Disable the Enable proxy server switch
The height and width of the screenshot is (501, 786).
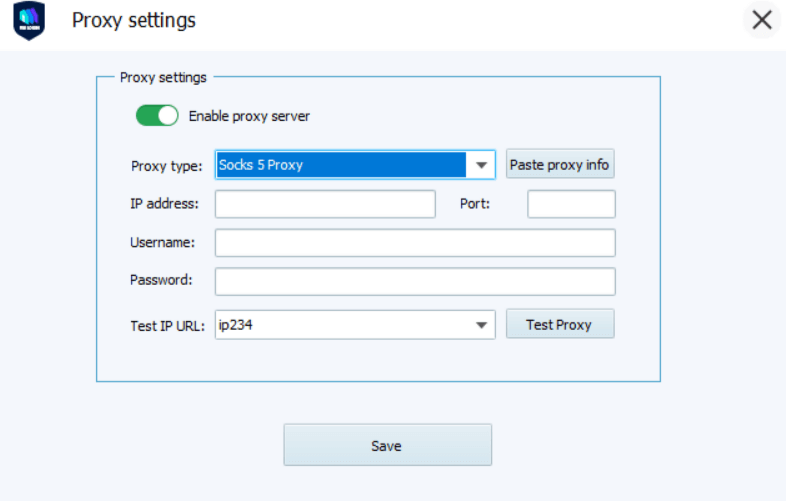(x=157, y=116)
